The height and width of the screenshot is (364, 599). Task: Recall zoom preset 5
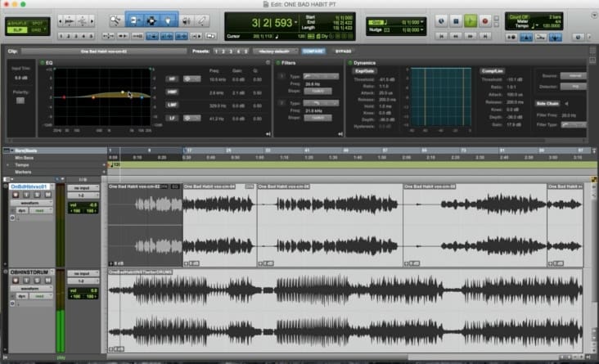pos(91,36)
